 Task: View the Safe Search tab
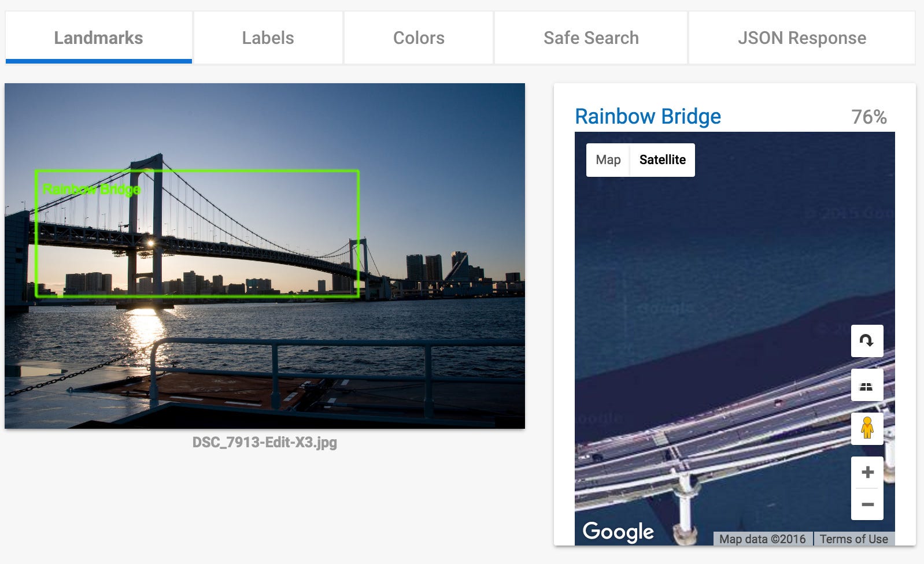point(591,38)
